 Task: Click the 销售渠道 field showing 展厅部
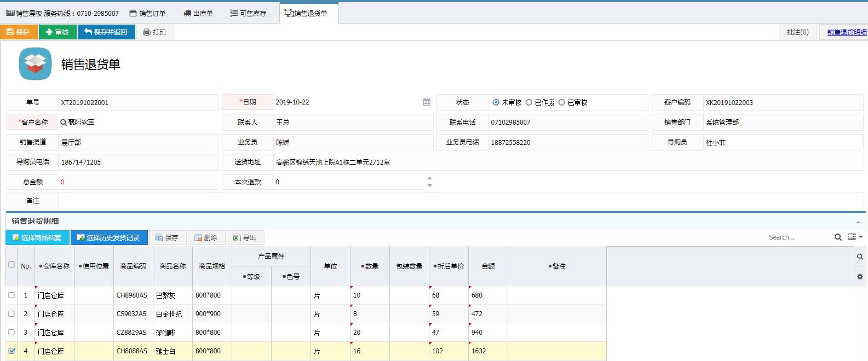(138, 142)
